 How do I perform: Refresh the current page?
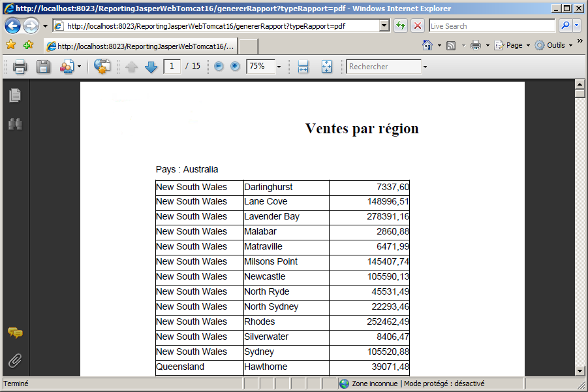[401, 26]
